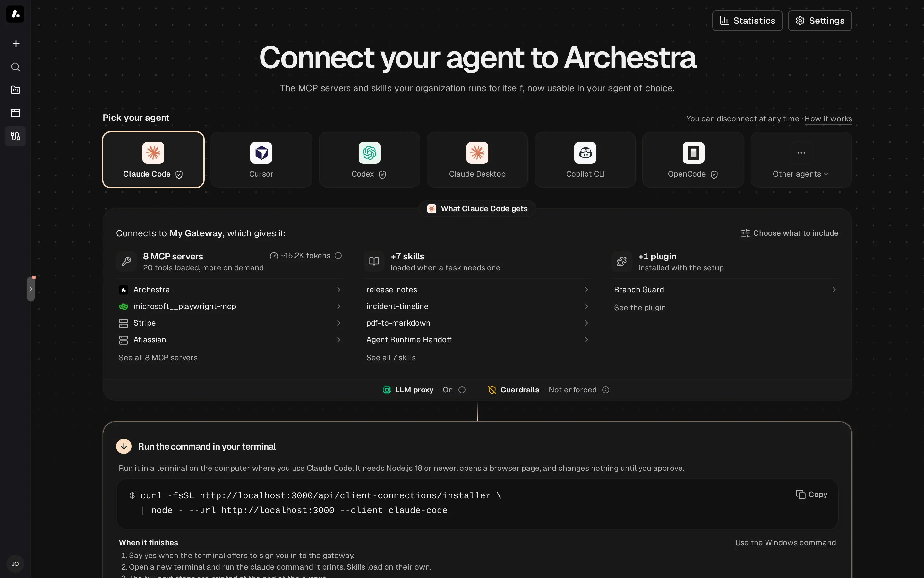Click See the plugin link
The width and height of the screenshot is (924, 578).
(x=640, y=308)
